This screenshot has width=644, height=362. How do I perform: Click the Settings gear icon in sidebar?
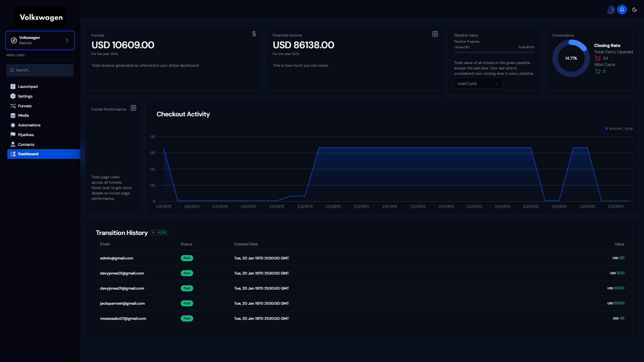point(13,96)
